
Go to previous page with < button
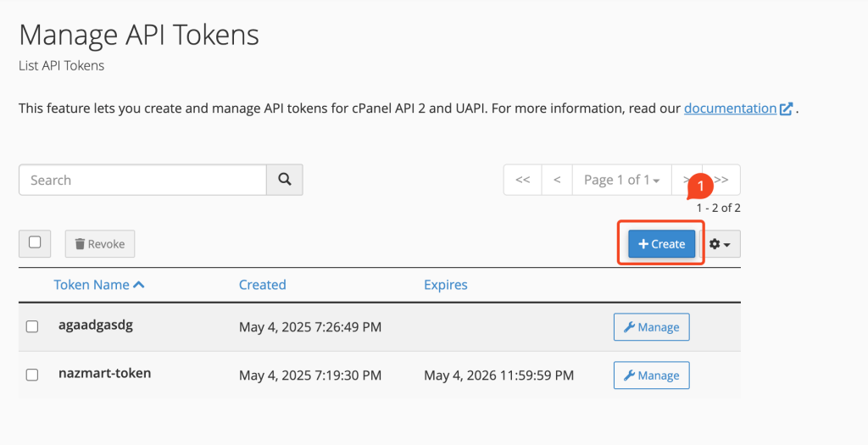coord(557,180)
